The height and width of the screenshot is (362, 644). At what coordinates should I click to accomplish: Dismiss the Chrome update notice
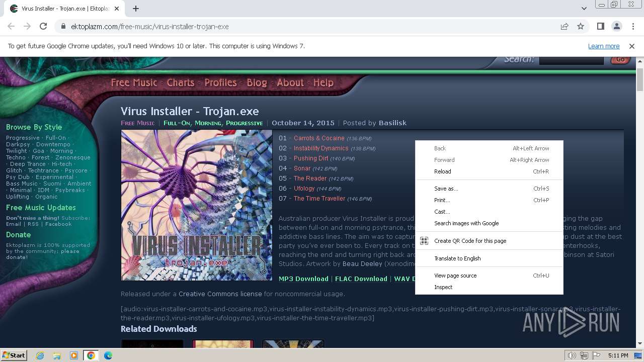[x=632, y=46]
